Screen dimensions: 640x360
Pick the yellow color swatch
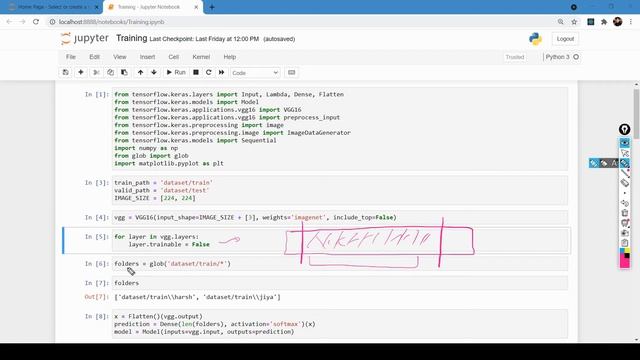[627, 251]
